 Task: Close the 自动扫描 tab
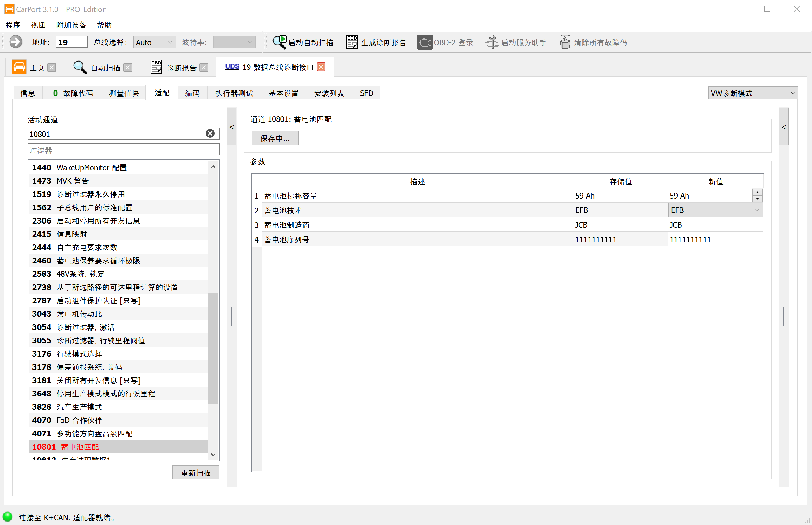pos(128,67)
